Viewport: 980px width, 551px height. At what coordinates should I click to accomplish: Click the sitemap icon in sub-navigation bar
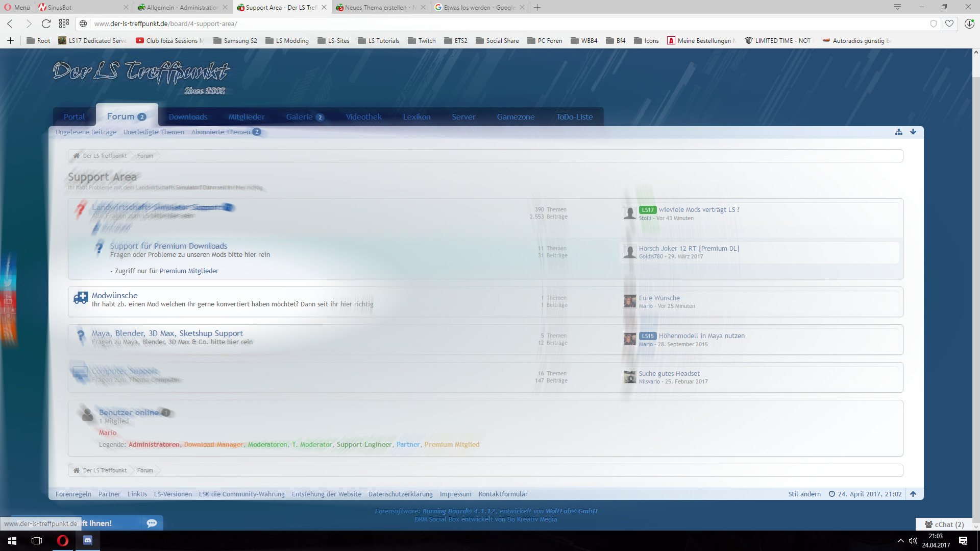[x=898, y=132]
